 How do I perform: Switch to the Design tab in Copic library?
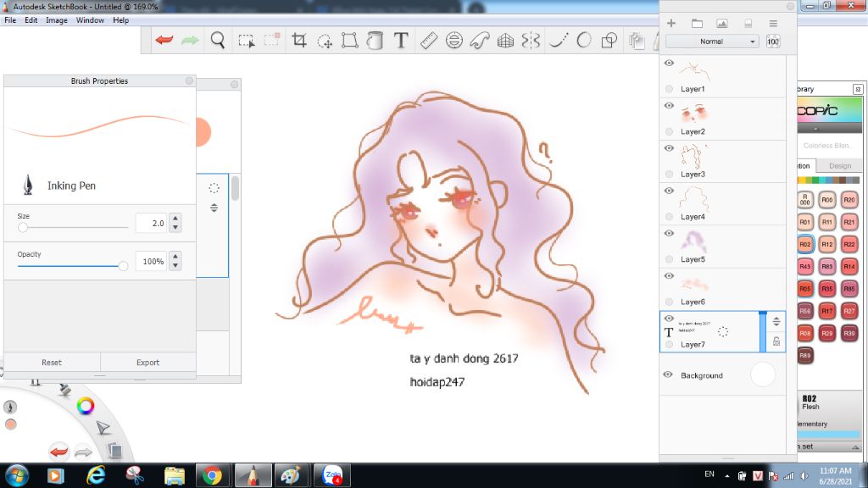[840, 165]
